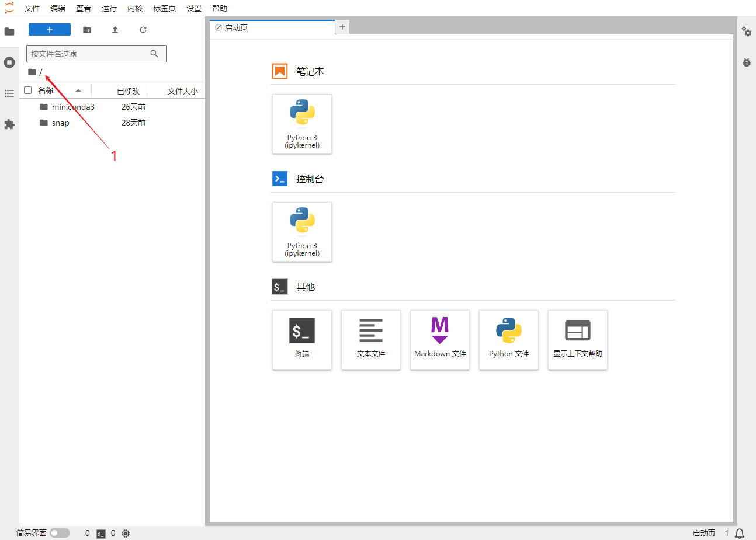756x540 pixels.
Task: Sort files by 名称 column
Action: point(46,90)
